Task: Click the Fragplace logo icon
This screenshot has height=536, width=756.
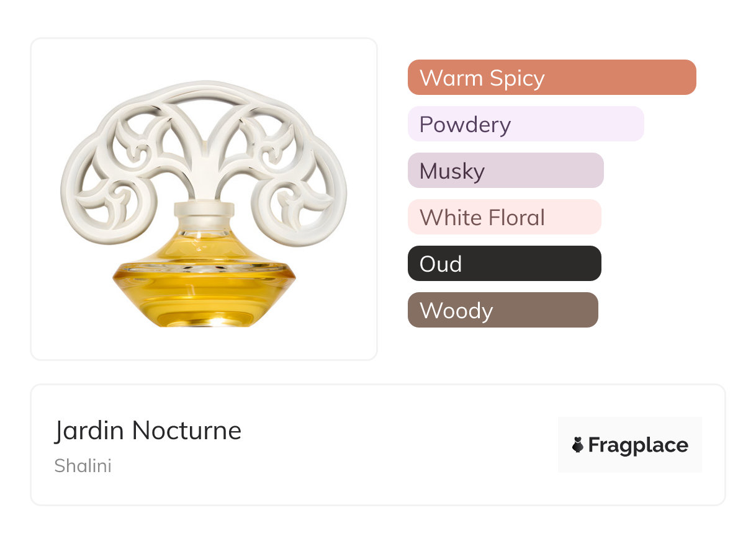Action: point(578,445)
